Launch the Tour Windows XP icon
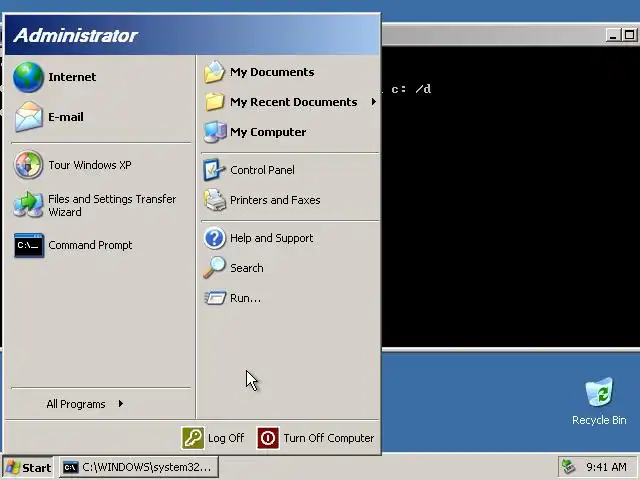This screenshot has height=480, width=640. click(28, 165)
